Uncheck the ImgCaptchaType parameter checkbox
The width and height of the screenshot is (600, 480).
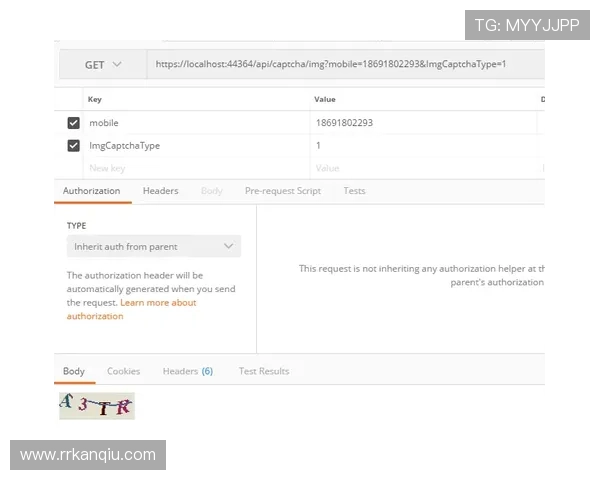73,146
